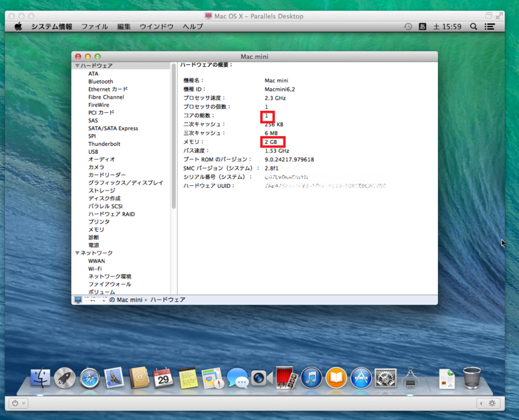
Task: Open the ファイル menu
Action: pos(95,27)
